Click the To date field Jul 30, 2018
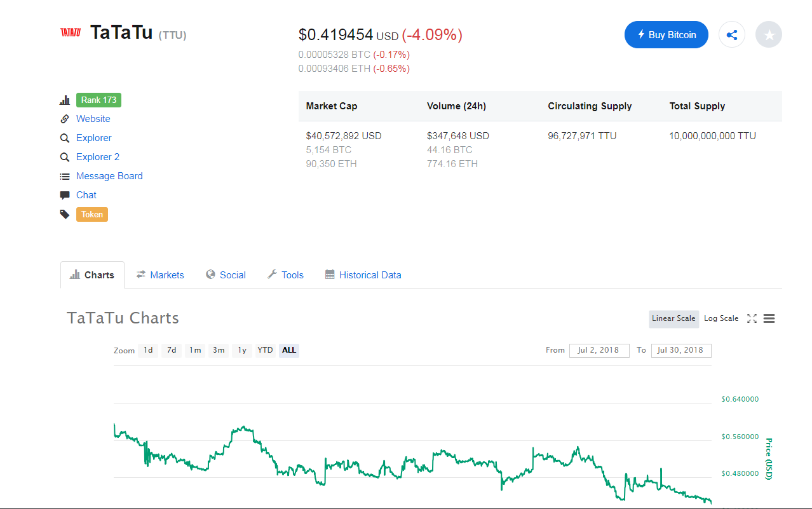The height and width of the screenshot is (509, 812). coord(681,350)
